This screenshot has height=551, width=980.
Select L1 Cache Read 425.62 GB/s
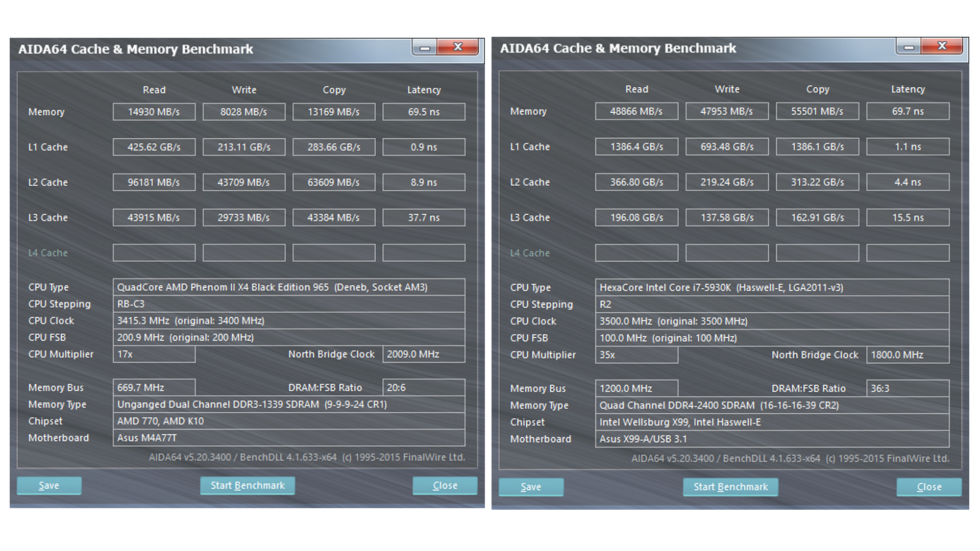pos(154,147)
